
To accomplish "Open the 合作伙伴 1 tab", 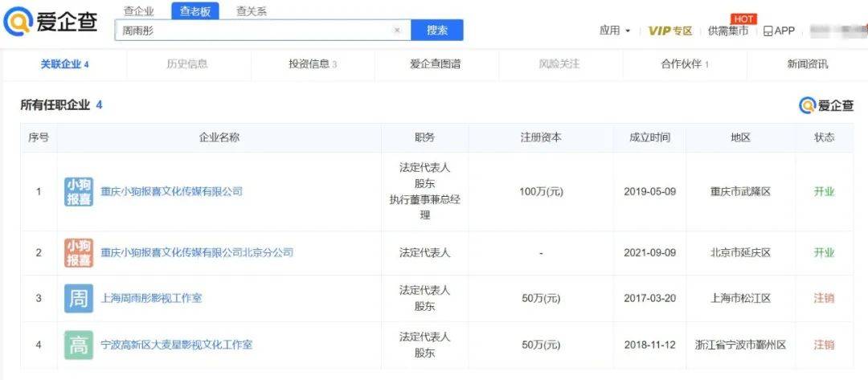I will pos(685,64).
